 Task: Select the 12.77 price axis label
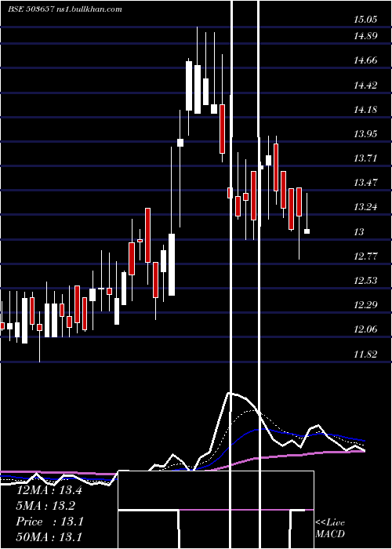(x=365, y=256)
